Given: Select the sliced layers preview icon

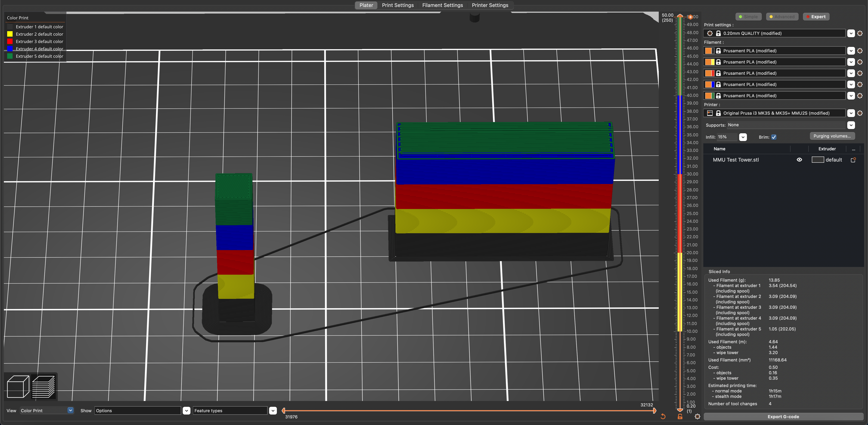Looking at the screenshot, I should coord(44,387).
